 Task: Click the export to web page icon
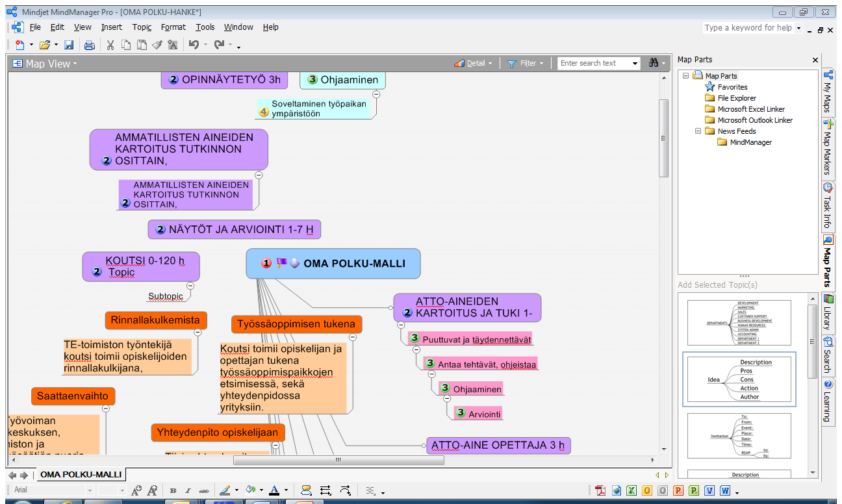click(617, 490)
